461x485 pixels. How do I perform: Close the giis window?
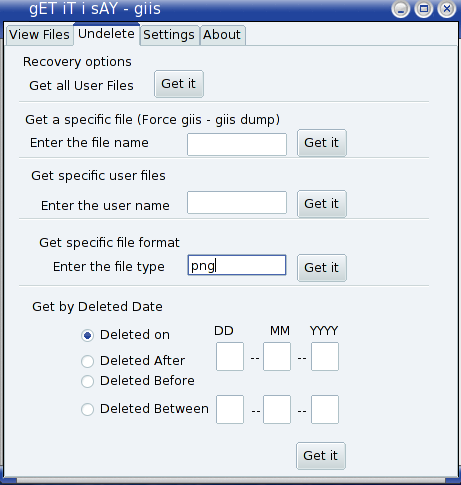[x=447, y=9]
